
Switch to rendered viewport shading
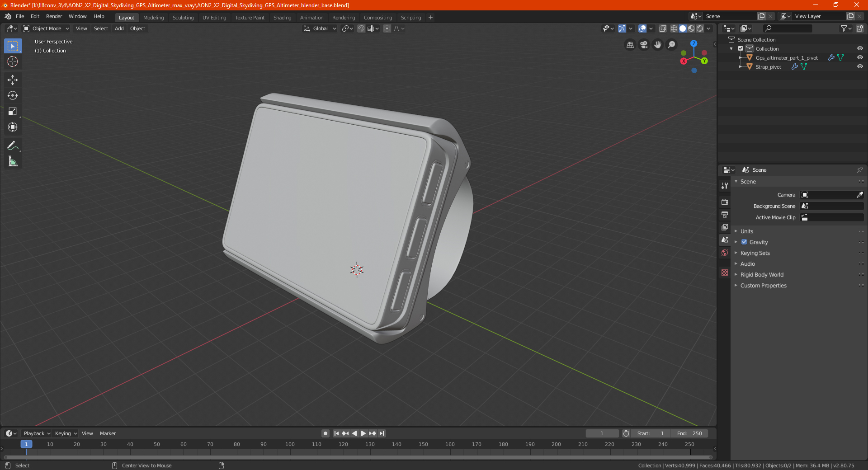[700, 28]
